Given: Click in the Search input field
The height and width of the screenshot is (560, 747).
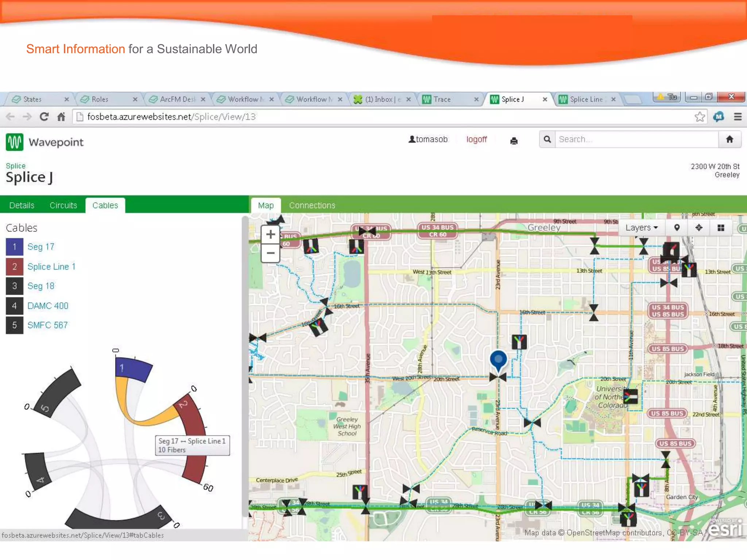Looking at the screenshot, I should 636,139.
